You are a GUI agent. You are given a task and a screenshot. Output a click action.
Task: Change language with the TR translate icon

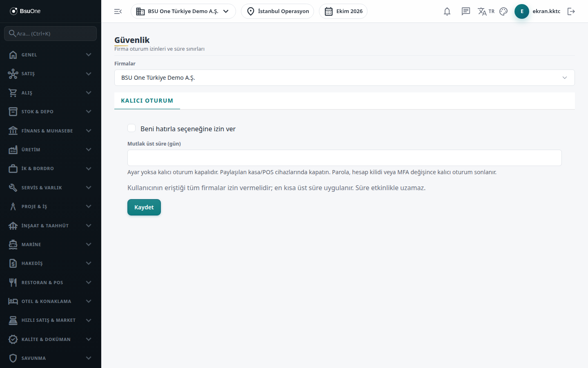[x=486, y=11]
